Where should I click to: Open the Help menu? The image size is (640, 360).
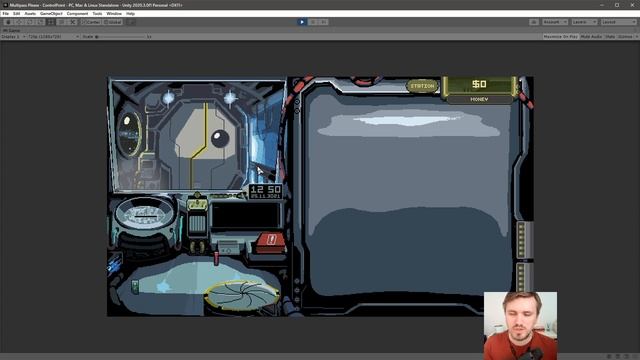pyautogui.click(x=130, y=13)
